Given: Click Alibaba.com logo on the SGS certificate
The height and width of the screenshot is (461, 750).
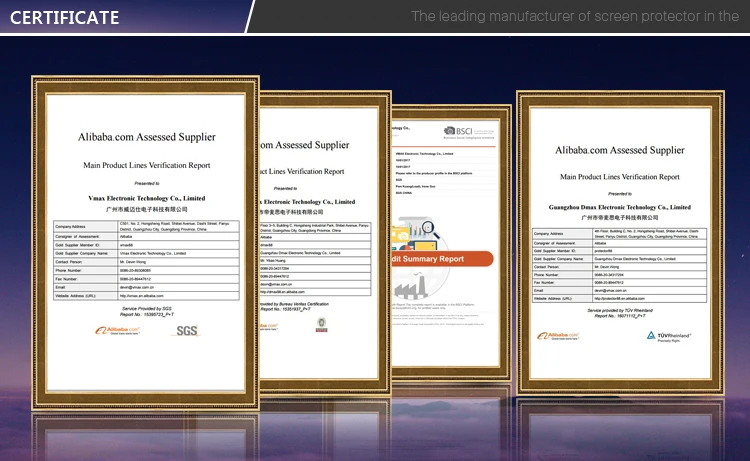Looking at the screenshot, I should pos(117,330).
